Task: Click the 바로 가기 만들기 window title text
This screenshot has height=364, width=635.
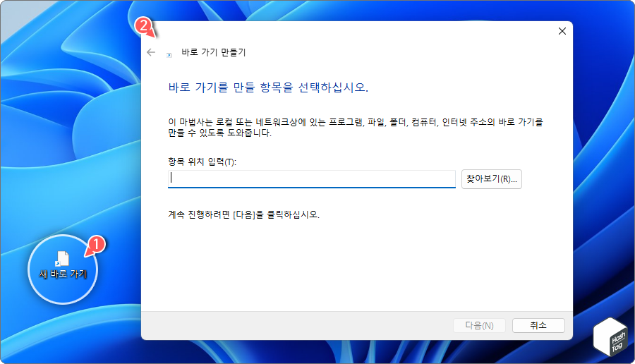Action: (x=213, y=52)
